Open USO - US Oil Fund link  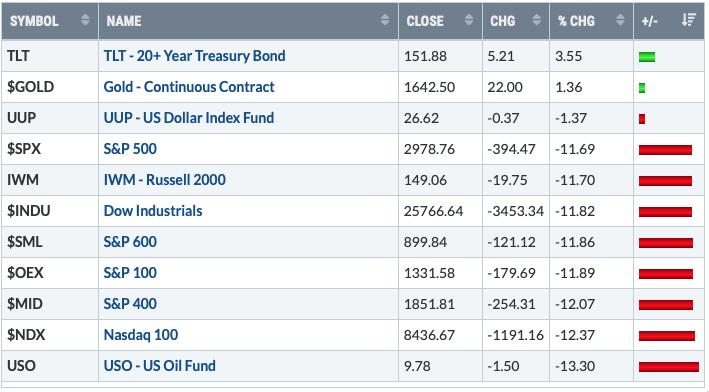160,366
